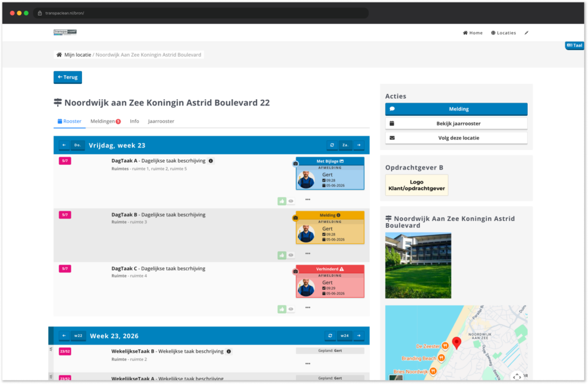Click the Mijn locatie breadcrumb link
The width and height of the screenshot is (588, 384).
78,55
